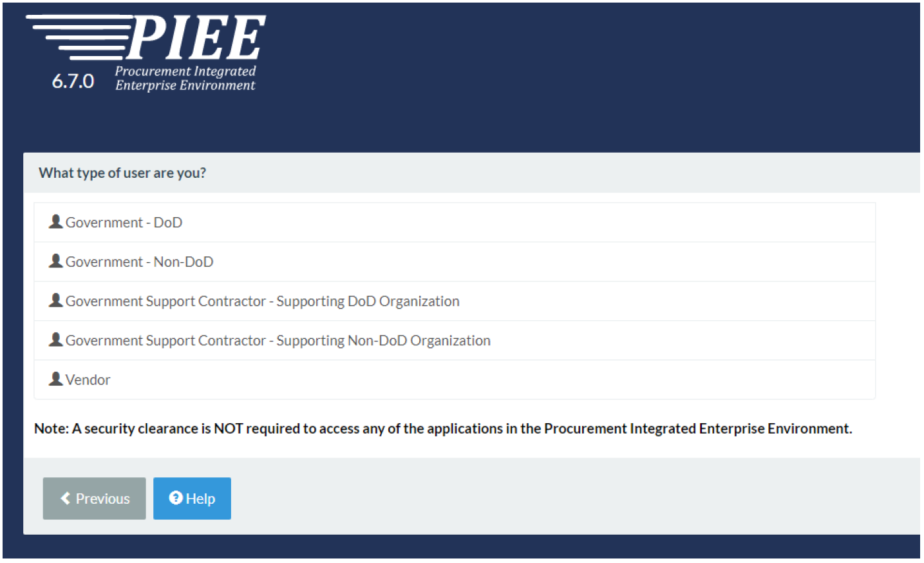This screenshot has height=563, width=924.
Task: Click person icon for Supporting DoD Organization contractor
Action: click(x=56, y=300)
